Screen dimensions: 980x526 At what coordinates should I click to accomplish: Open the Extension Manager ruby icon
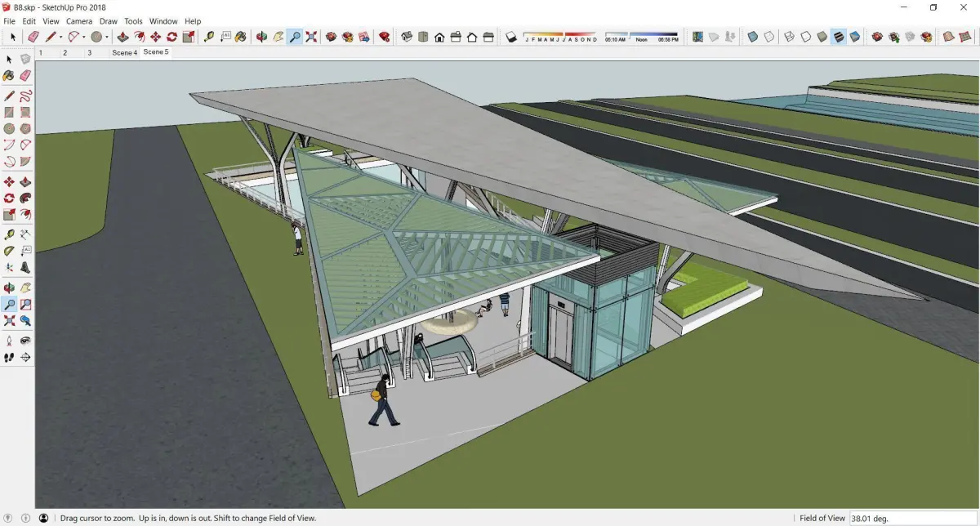[384, 37]
